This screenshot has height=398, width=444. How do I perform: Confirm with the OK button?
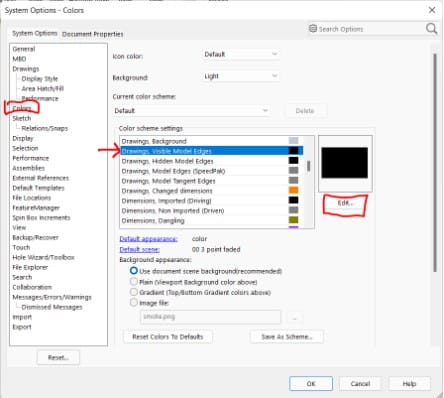311,384
